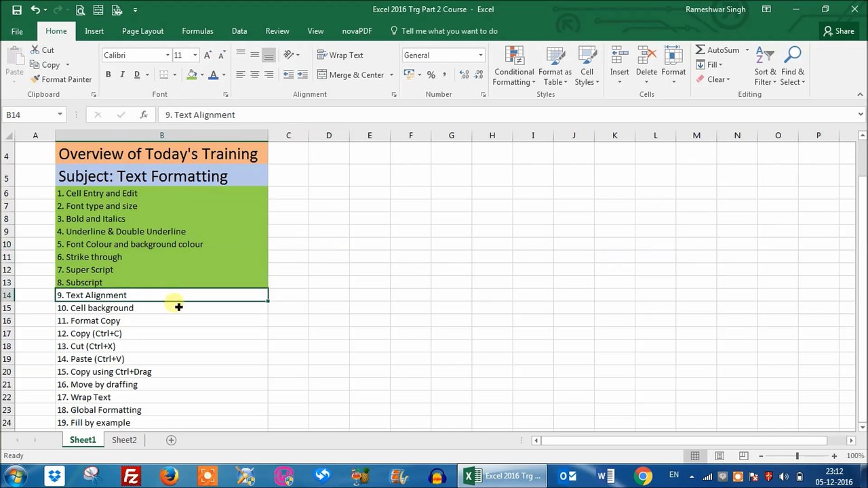Click the Clear button in Editing group
The width and height of the screenshot is (868, 488).
pos(713,79)
